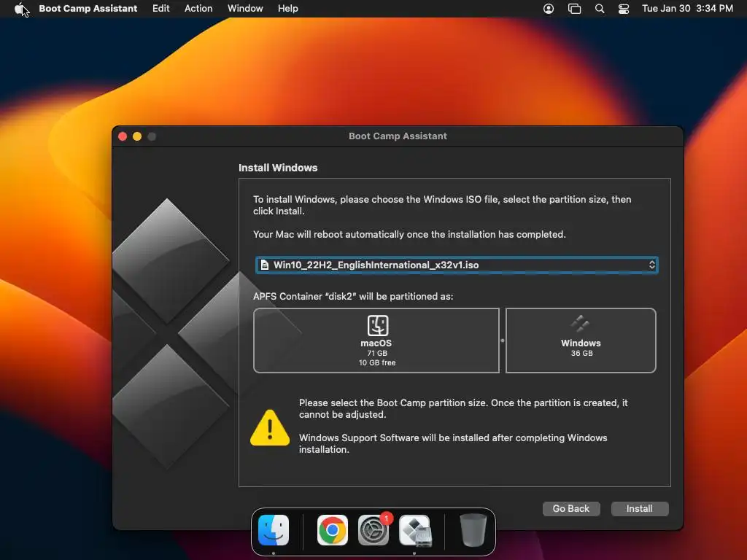Image resolution: width=747 pixels, height=560 pixels.
Task: Open the Apple menu
Action: pyautogui.click(x=18, y=8)
